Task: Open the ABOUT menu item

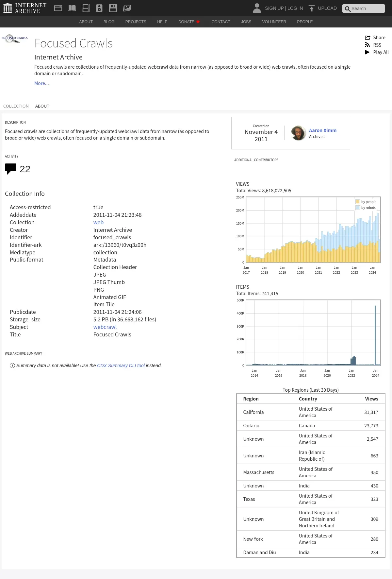Action: [x=86, y=22]
